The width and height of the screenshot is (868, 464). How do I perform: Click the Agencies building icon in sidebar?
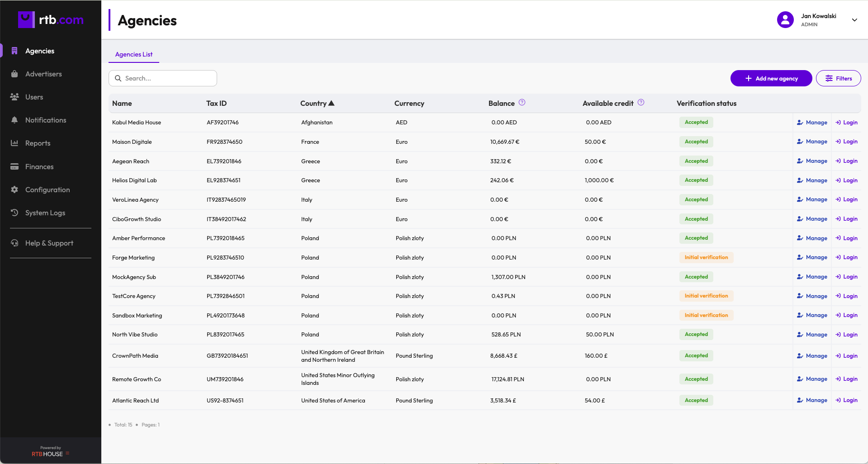coord(14,51)
